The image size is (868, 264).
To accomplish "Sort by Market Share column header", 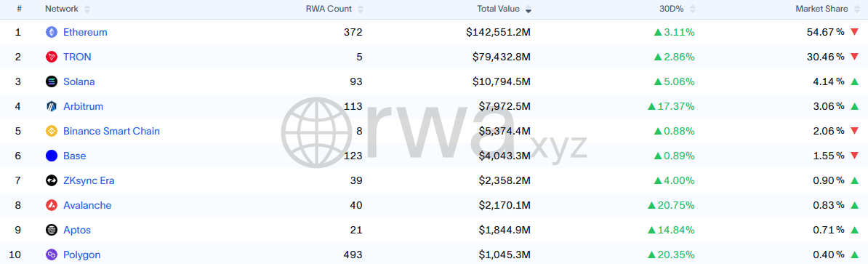I will (827, 9).
